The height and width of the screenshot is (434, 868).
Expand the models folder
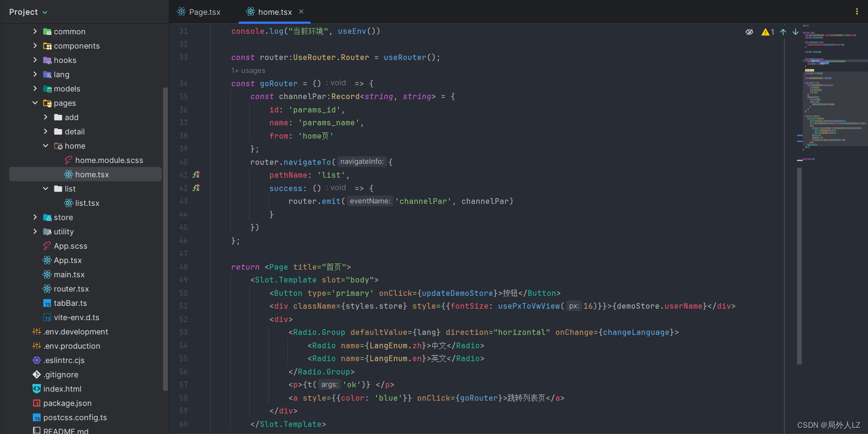35,89
